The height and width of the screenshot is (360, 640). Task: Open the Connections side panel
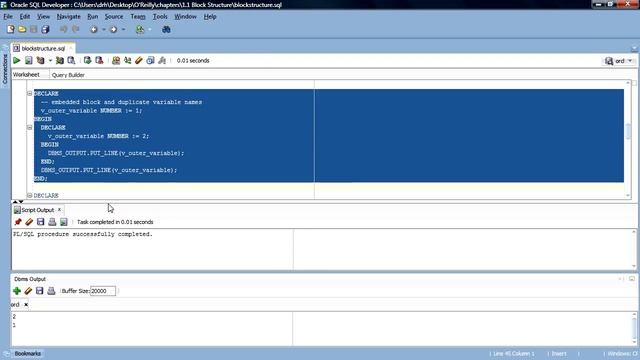(x=5, y=66)
